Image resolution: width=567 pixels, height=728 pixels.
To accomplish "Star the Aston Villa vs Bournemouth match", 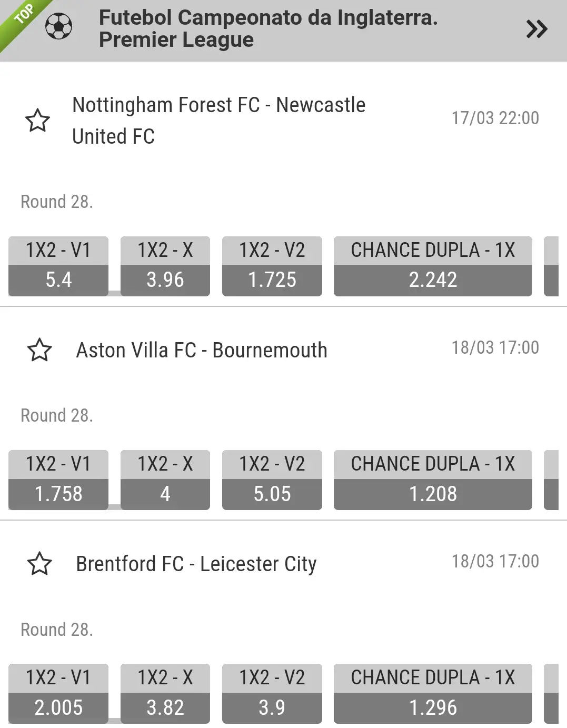I will click(39, 350).
